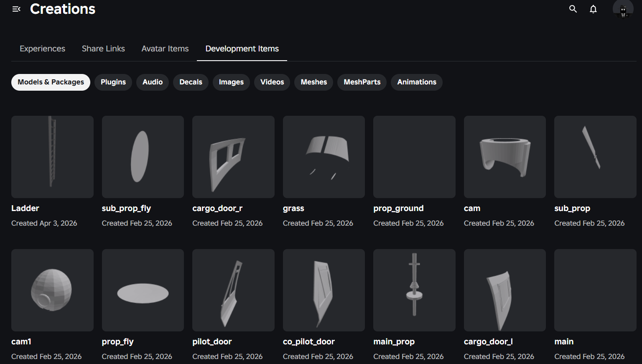Image resolution: width=642 pixels, height=364 pixels.
Task: Filter by Videos
Action: pos(272,82)
